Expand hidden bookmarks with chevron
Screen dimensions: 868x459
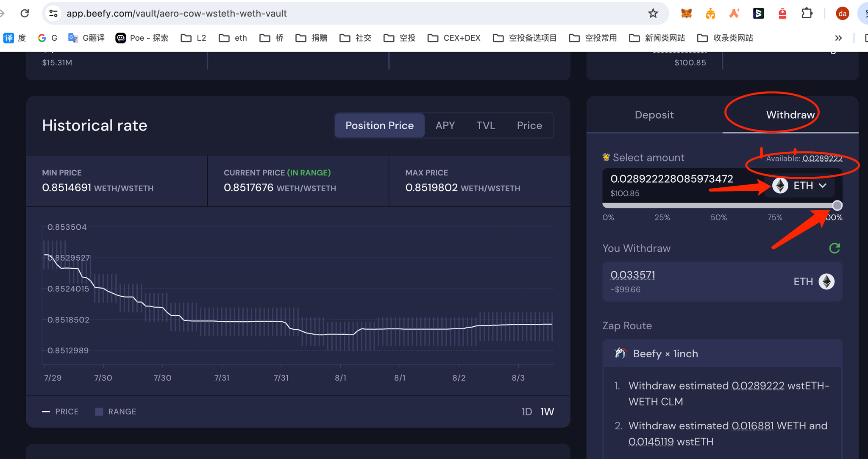coord(838,38)
